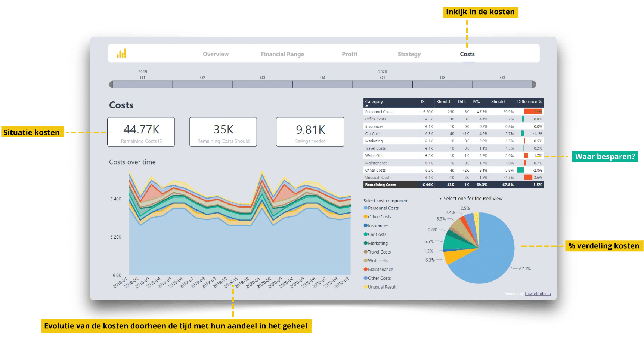Select the Costs tab
This screenshot has width=644, height=344.
tap(467, 54)
